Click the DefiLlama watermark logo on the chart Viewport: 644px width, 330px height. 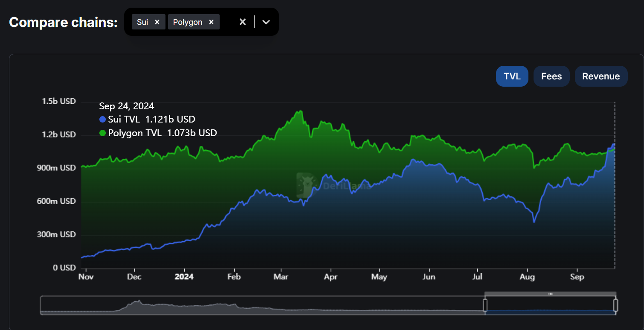[x=306, y=185]
